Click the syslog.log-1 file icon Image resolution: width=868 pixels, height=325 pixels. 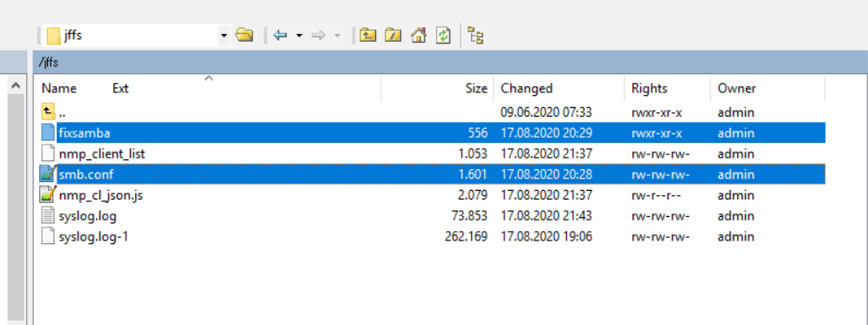[x=48, y=237]
